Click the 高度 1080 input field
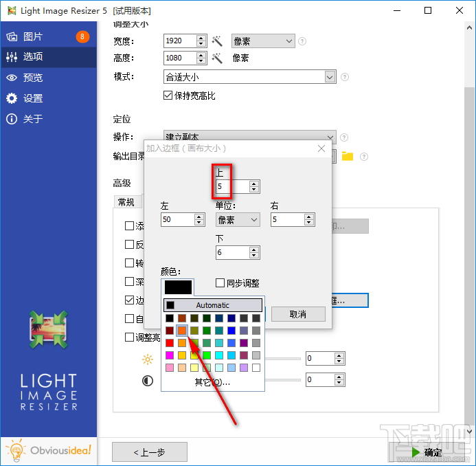This screenshot has width=476, height=466. tap(180, 58)
